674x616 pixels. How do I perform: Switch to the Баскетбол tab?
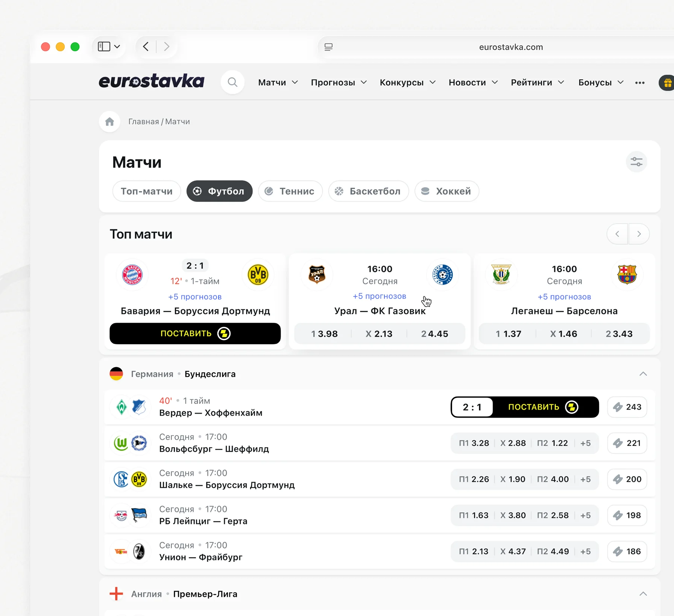tap(369, 191)
